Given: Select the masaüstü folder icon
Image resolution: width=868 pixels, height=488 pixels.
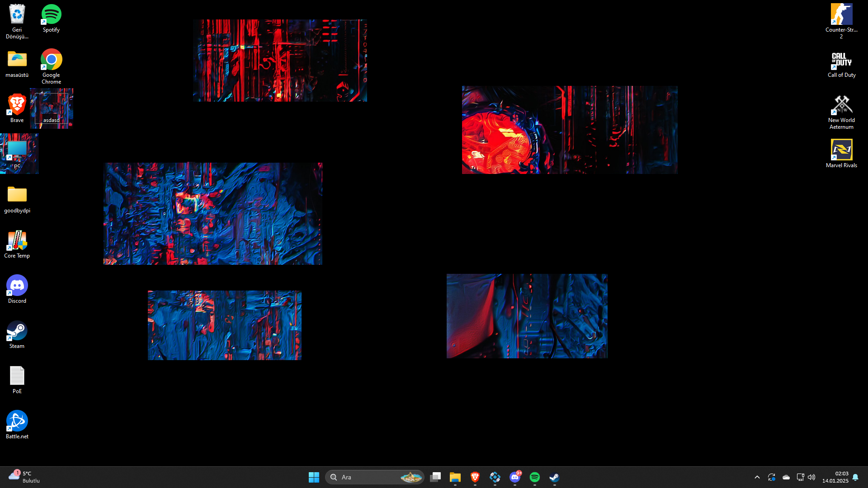Looking at the screenshot, I should [x=17, y=64].
